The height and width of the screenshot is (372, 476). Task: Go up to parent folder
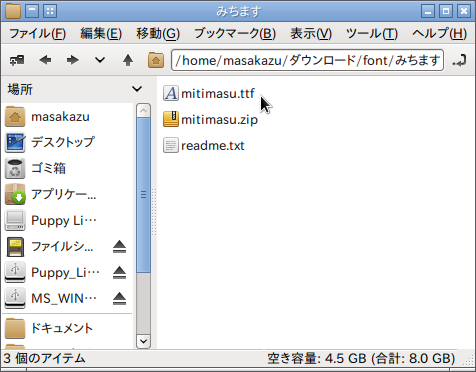click(128, 60)
